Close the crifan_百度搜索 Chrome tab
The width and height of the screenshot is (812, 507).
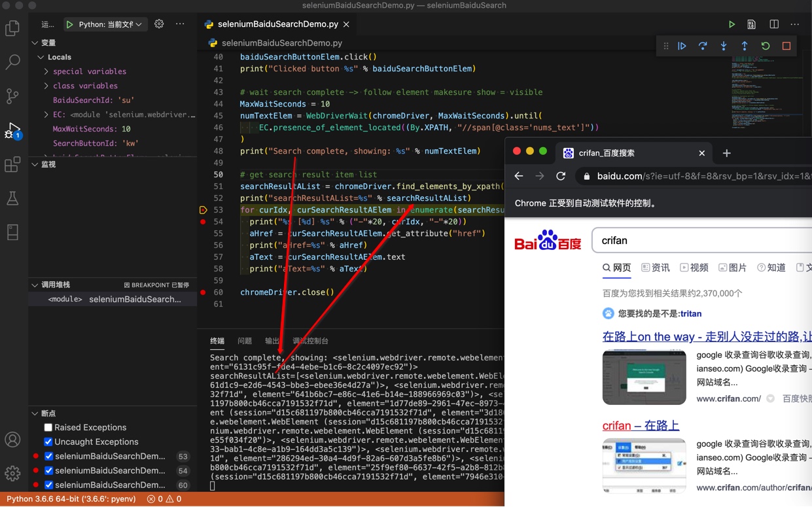(701, 153)
